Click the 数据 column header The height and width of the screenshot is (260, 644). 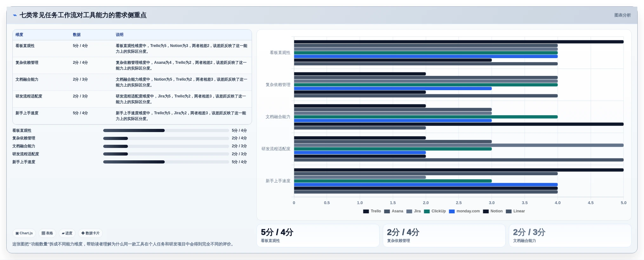[76, 35]
